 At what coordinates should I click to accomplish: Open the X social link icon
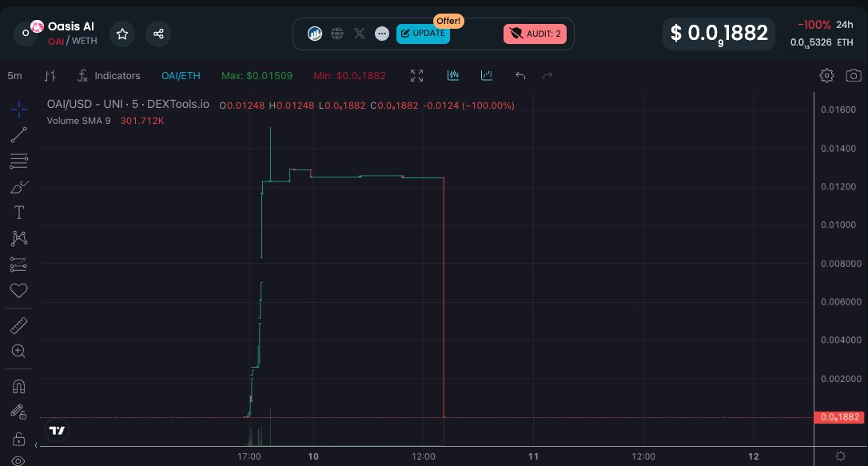pos(359,34)
